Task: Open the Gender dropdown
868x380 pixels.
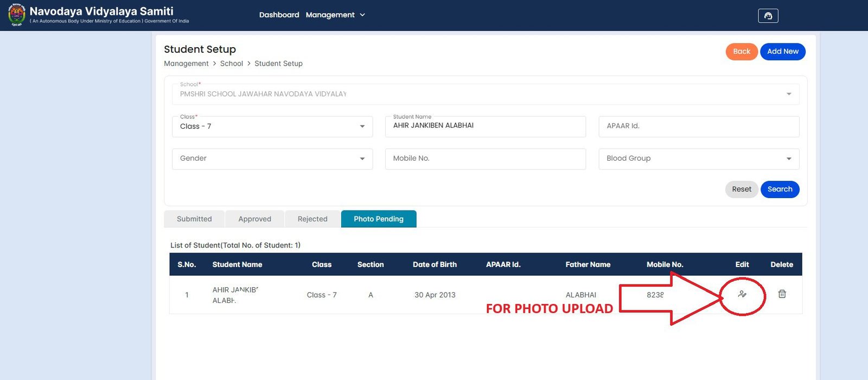Action: point(272,159)
